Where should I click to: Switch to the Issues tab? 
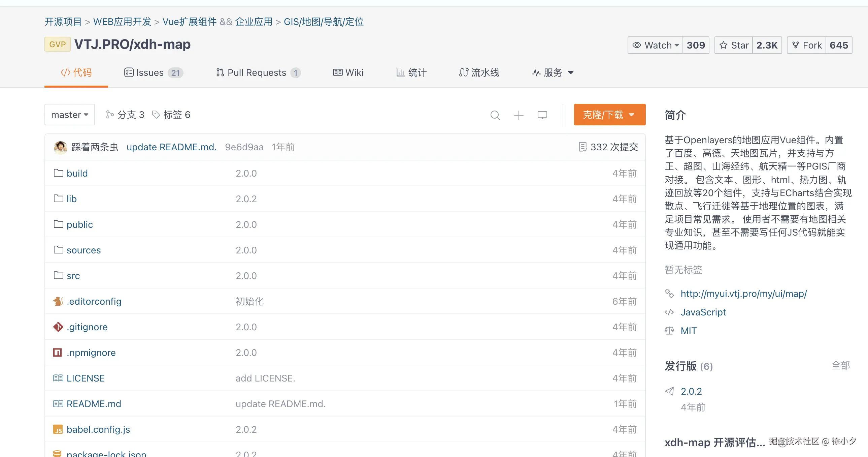[149, 72]
